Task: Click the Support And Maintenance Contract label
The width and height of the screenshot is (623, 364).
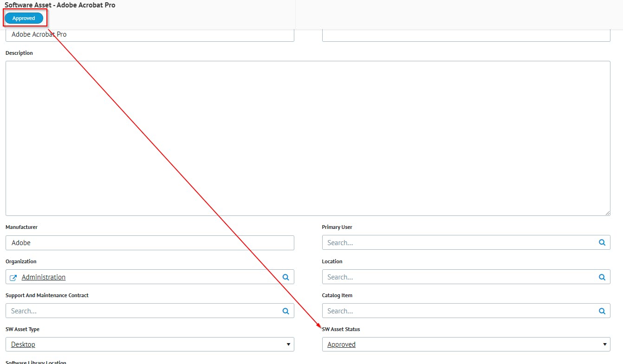Action: pyautogui.click(x=47, y=295)
